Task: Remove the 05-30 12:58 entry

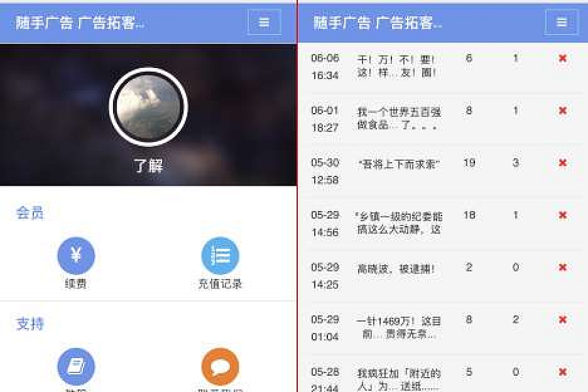Action: (x=563, y=163)
